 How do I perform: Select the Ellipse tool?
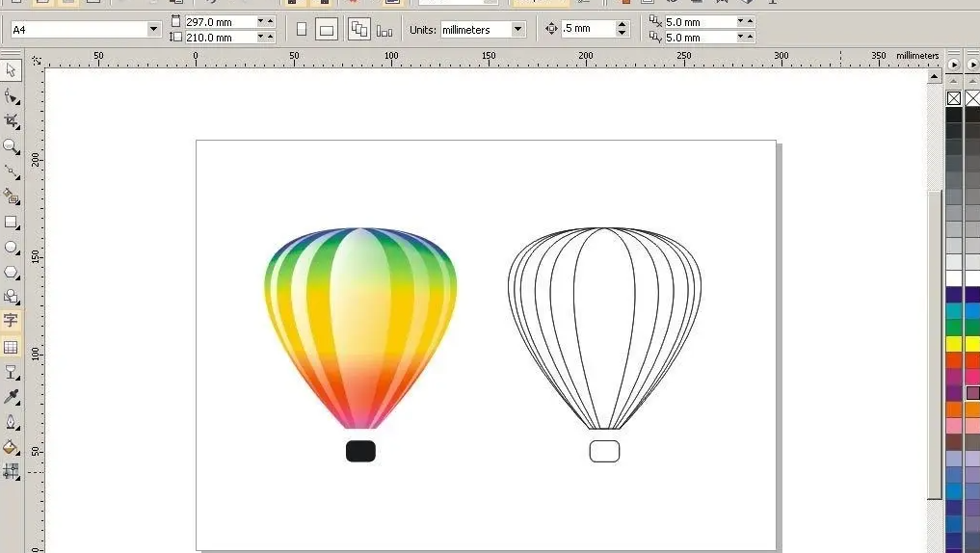pos(11,248)
